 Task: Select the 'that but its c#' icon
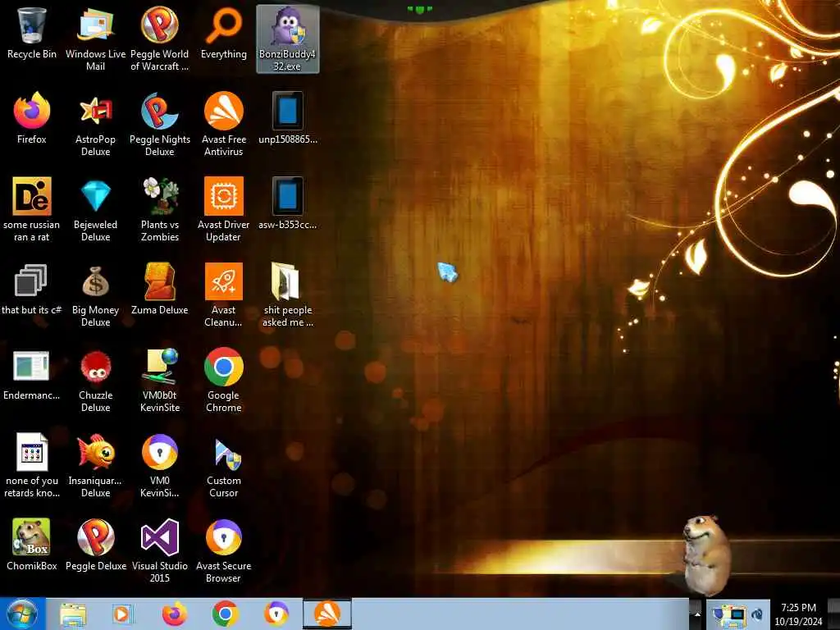point(32,289)
